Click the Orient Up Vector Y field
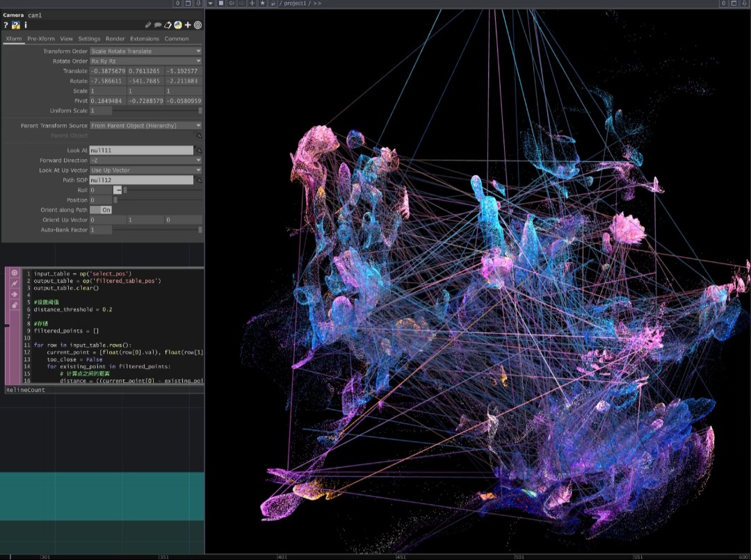Screen dimensions: 751x560 (x=145, y=220)
